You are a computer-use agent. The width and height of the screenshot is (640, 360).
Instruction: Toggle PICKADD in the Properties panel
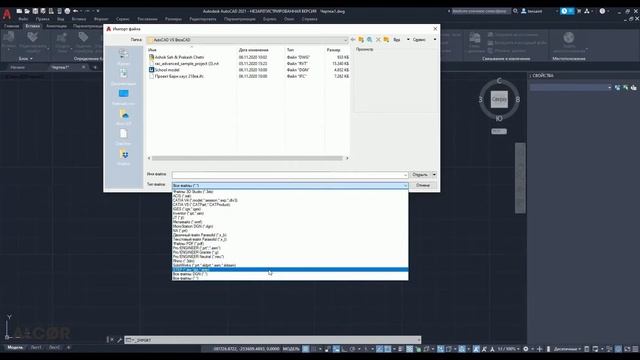pos(618,87)
